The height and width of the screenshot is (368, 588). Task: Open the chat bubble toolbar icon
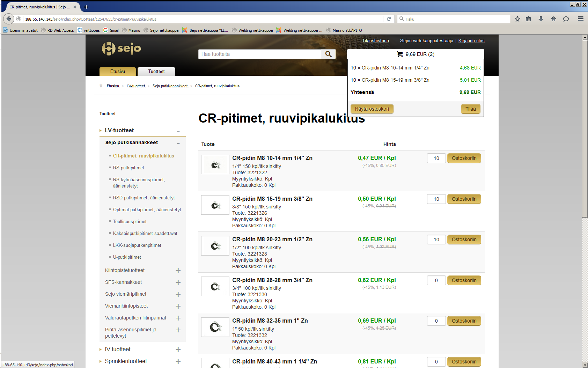(x=566, y=19)
